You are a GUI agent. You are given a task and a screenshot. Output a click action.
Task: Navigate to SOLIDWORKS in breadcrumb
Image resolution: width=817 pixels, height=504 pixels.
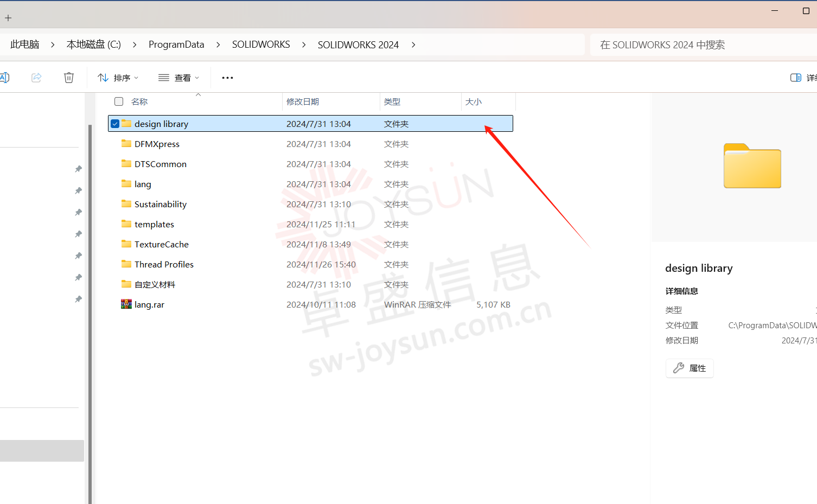click(x=261, y=44)
